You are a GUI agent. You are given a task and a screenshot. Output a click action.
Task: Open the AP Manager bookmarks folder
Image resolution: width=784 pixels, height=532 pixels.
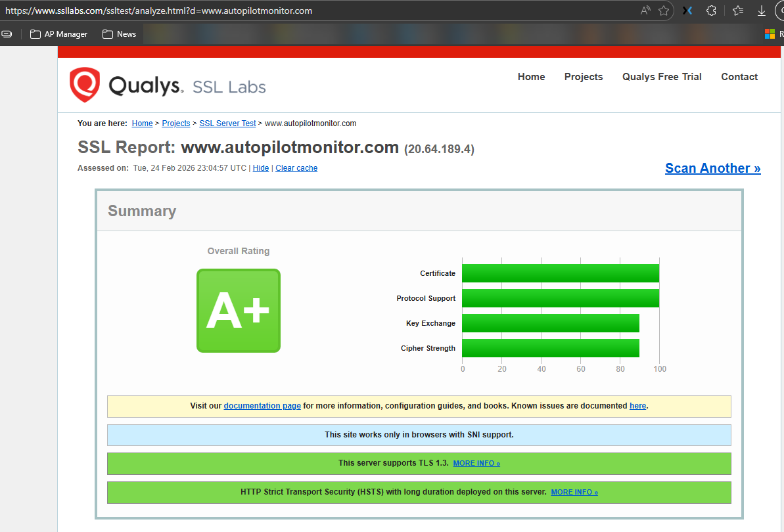pyautogui.click(x=59, y=34)
